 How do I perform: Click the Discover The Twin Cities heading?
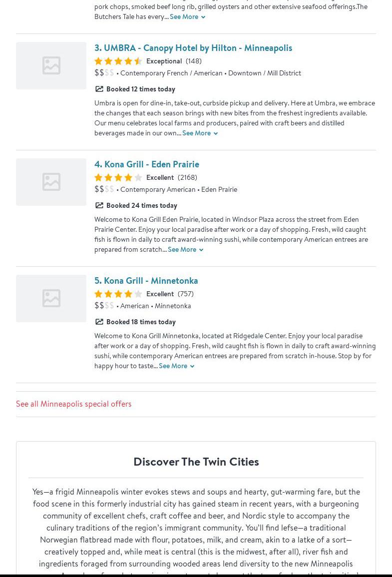(x=196, y=462)
